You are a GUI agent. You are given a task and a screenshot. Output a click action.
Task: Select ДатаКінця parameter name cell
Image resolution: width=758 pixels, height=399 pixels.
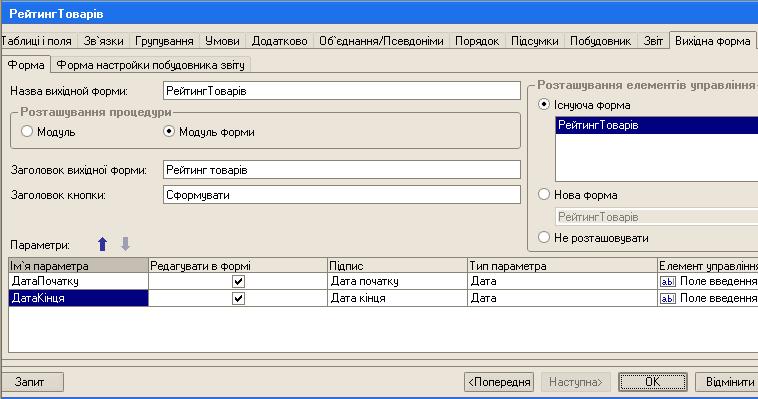pyautogui.click(x=78, y=298)
